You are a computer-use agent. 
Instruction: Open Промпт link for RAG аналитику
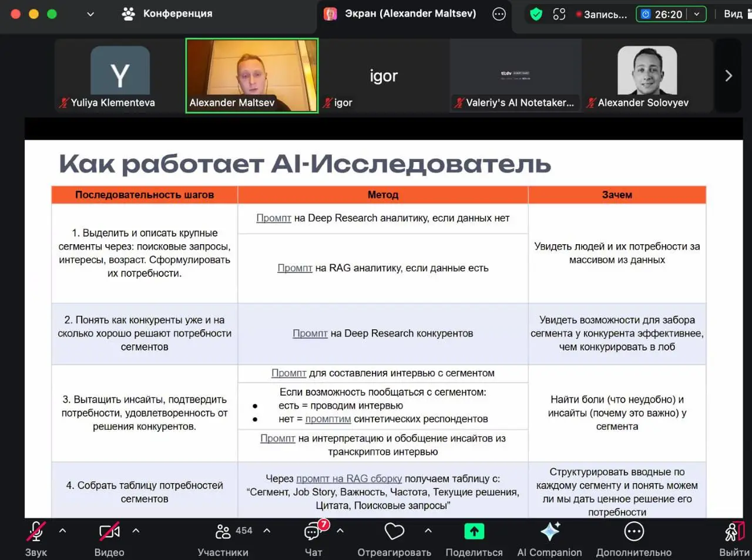pos(295,268)
